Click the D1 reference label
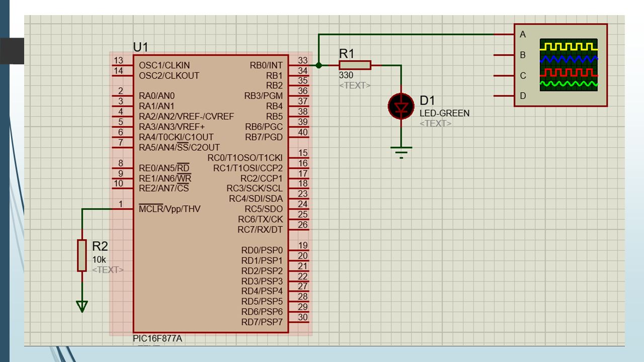 coord(427,100)
